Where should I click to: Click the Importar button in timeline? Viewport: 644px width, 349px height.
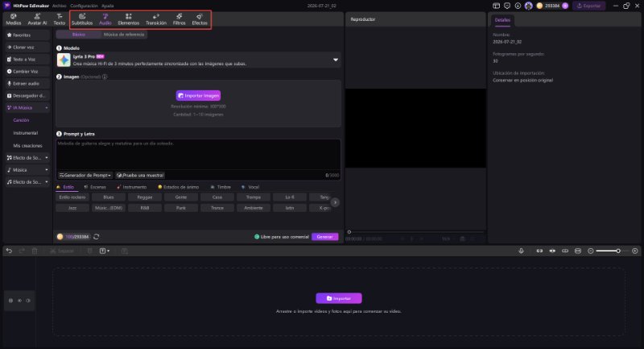tap(339, 298)
